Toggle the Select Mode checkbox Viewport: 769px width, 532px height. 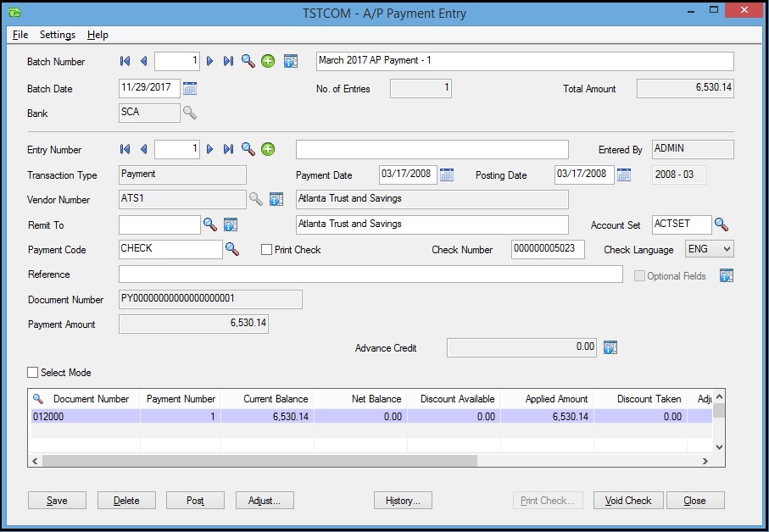(33, 372)
